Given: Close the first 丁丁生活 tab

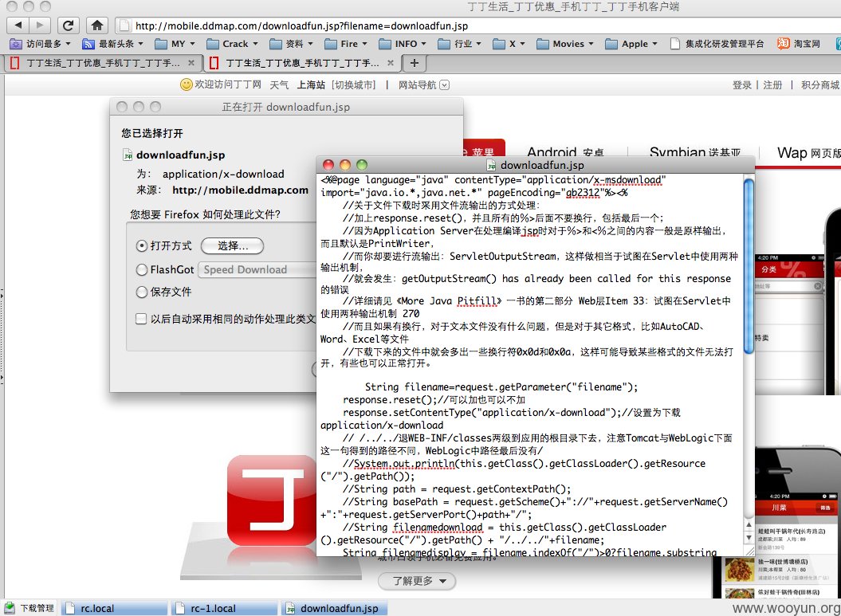Looking at the screenshot, I should coord(191,63).
